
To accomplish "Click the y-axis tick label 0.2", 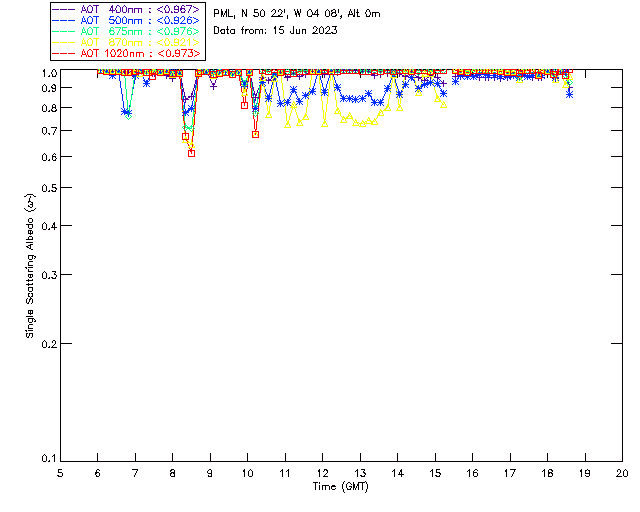I will point(49,344).
